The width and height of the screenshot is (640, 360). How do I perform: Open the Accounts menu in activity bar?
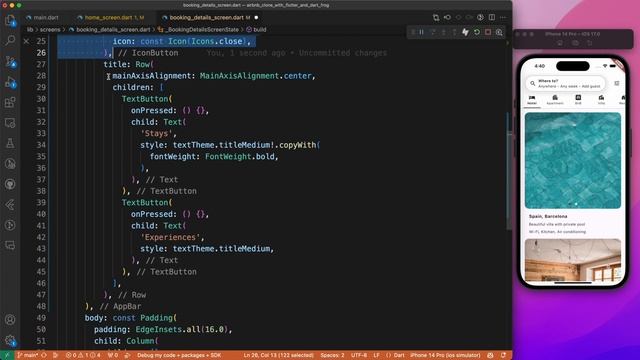pos(10,320)
